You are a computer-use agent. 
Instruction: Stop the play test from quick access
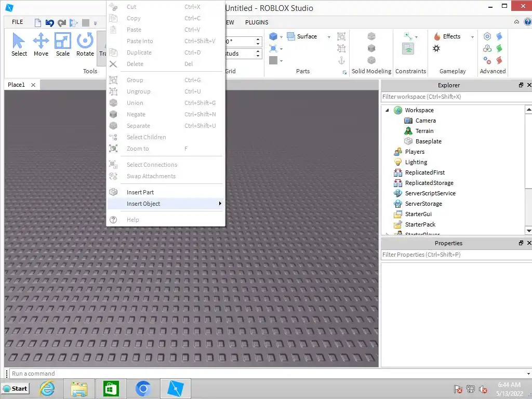tap(86, 23)
